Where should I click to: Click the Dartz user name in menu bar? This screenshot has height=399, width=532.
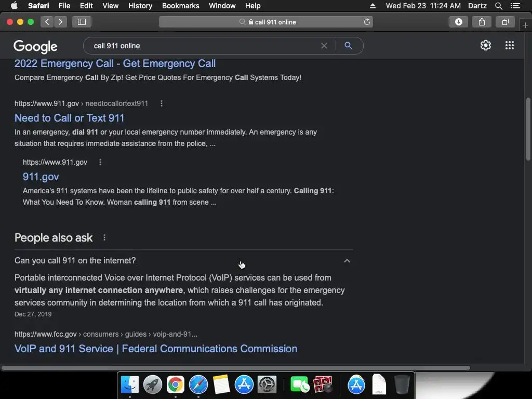(477, 6)
